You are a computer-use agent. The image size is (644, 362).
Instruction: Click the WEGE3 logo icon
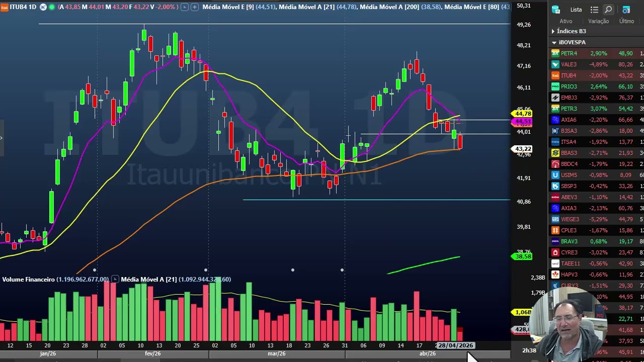click(x=555, y=219)
